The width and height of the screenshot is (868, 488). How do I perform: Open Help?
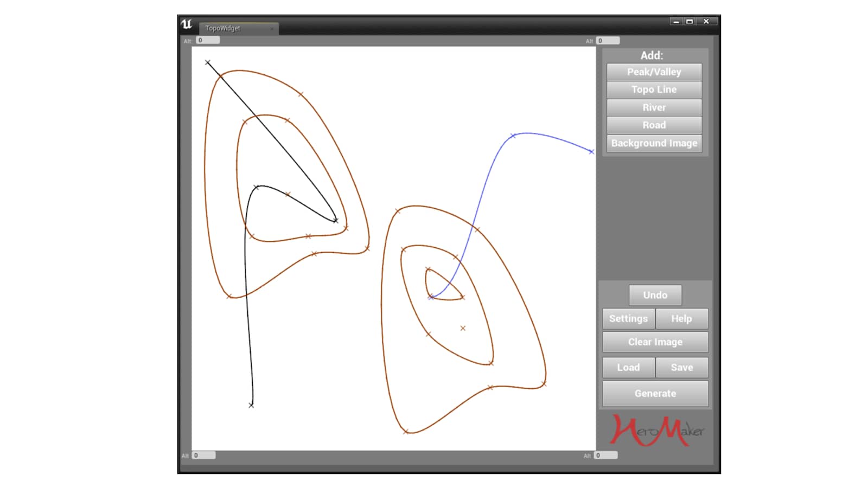coord(681,319)
